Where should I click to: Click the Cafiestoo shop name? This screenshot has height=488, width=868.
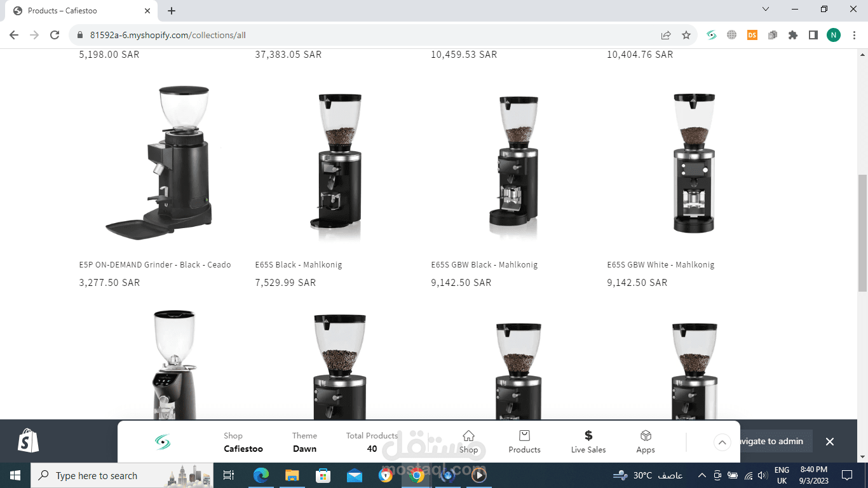pos(243,449)
